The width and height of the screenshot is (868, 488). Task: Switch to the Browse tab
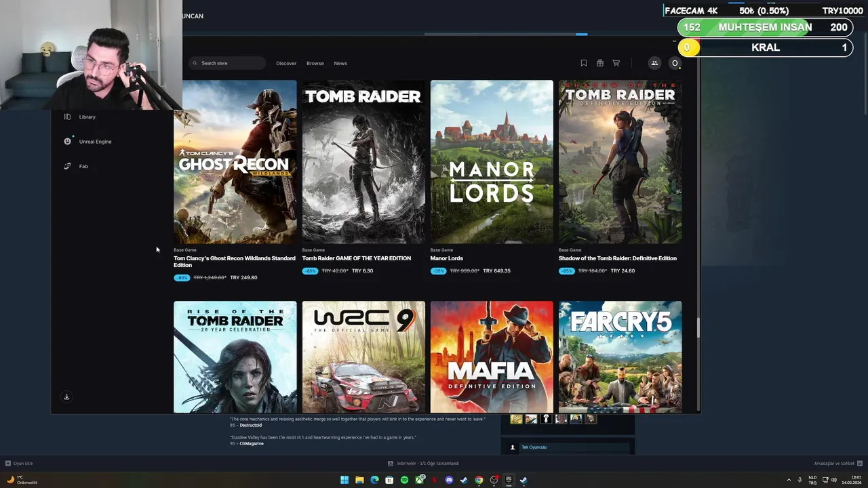tap(315, 63)
